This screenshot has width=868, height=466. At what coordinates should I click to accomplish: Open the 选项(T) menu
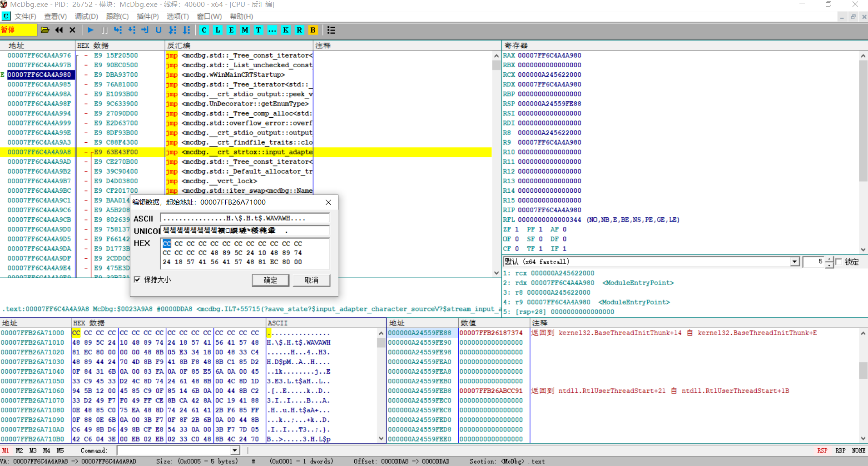[x=178, y=16]
